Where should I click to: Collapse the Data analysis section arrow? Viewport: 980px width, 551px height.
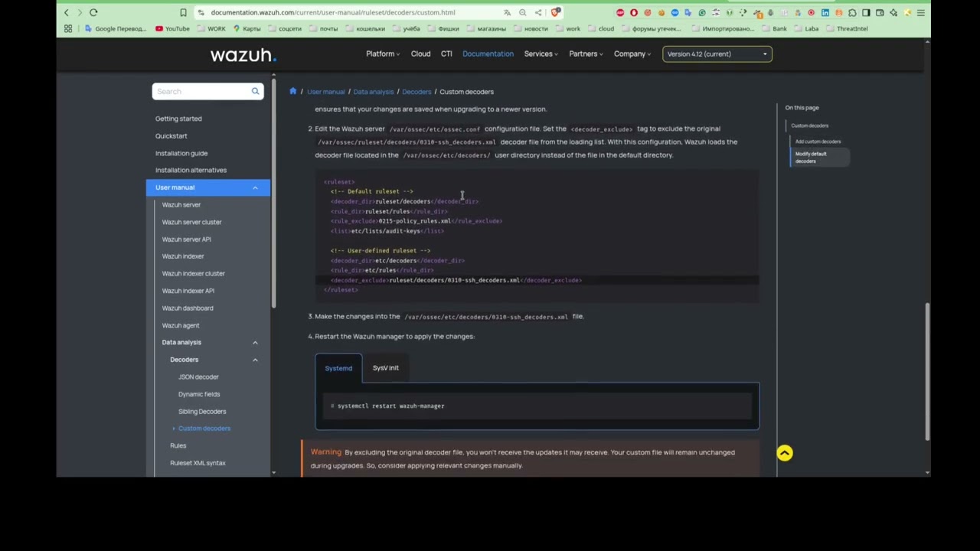click(255, 342)
